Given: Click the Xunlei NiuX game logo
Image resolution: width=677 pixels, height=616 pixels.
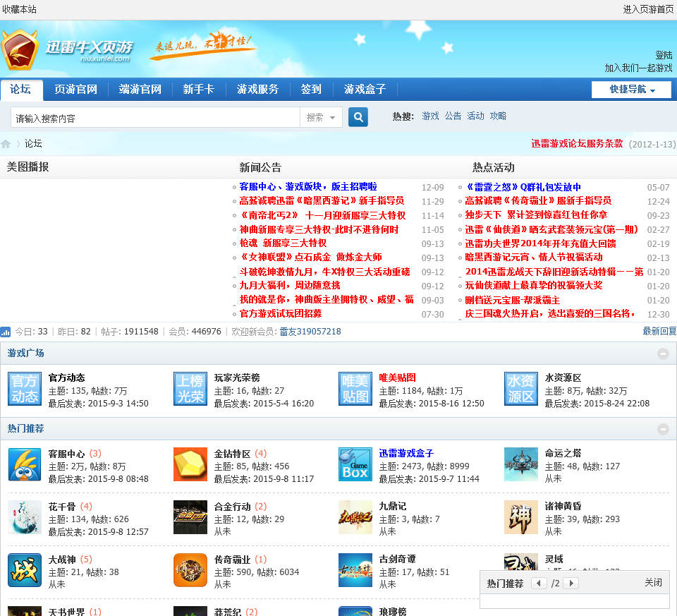Looking at the screenshot, I should click(67, 51).
